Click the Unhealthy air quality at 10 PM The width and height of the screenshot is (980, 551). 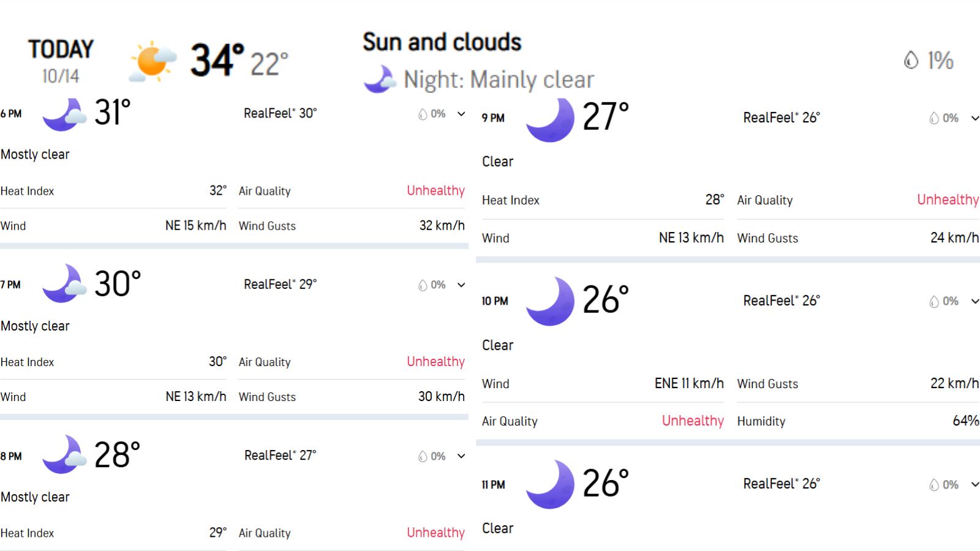pyautogui.click(x=693, y=421)
